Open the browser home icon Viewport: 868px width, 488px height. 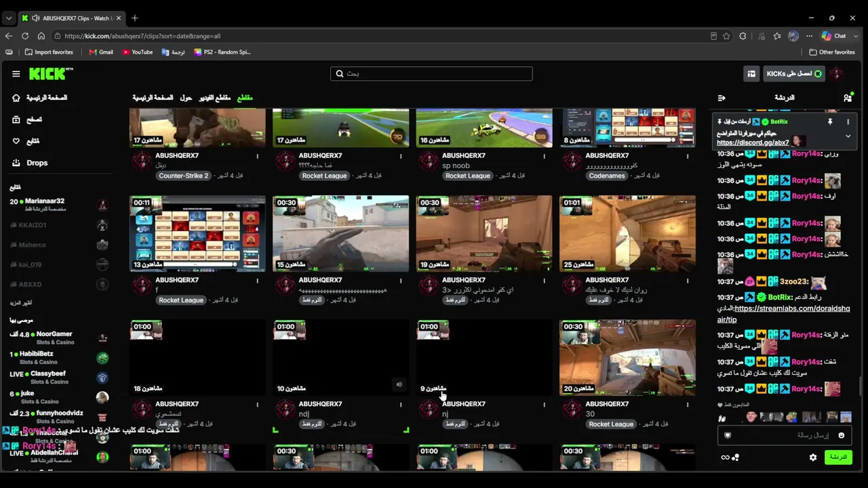41,36
